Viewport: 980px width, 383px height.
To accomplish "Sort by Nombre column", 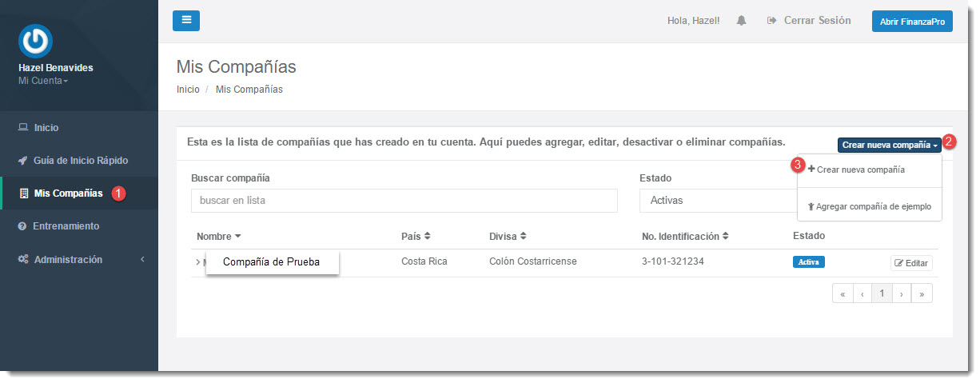I will tap(219, 237).
